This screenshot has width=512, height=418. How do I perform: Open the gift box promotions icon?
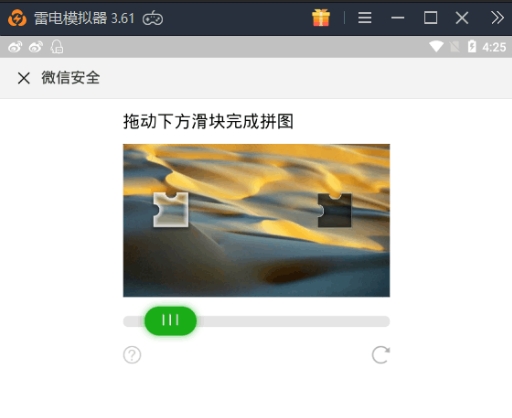point(321,18)
